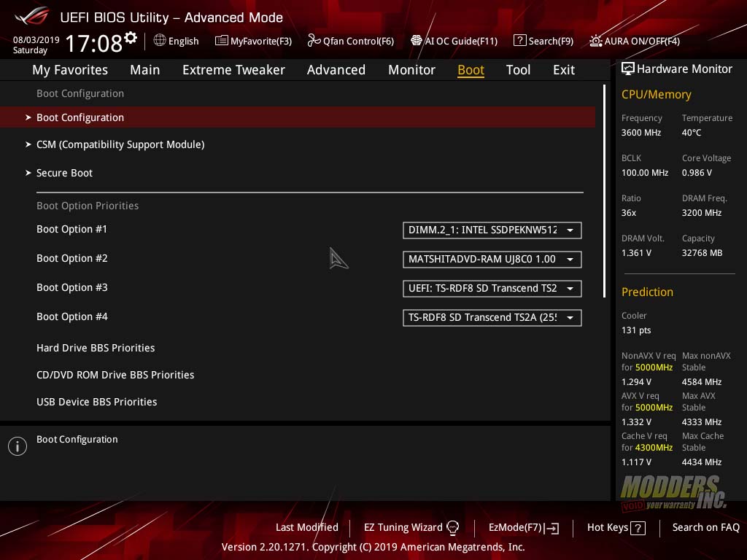Click the Boot Option #4 label
Screen dimensions: 747x560
(72, 316)
